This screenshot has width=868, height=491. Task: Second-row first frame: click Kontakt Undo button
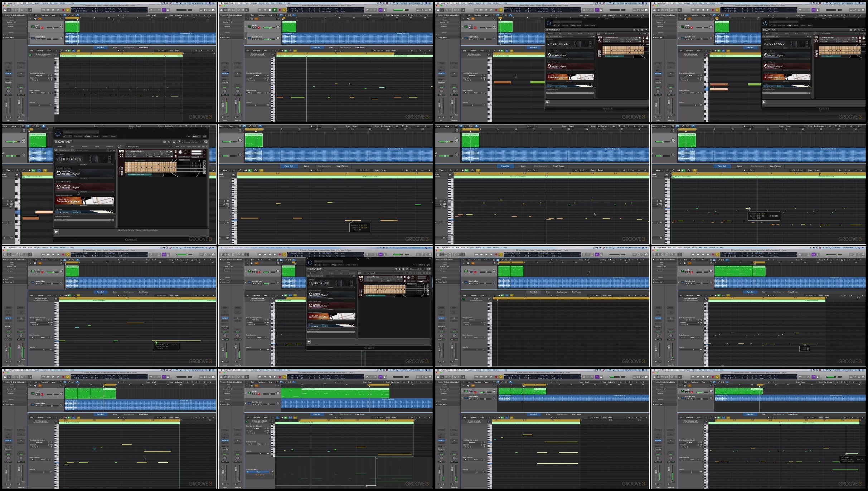[x=105, y=136]
